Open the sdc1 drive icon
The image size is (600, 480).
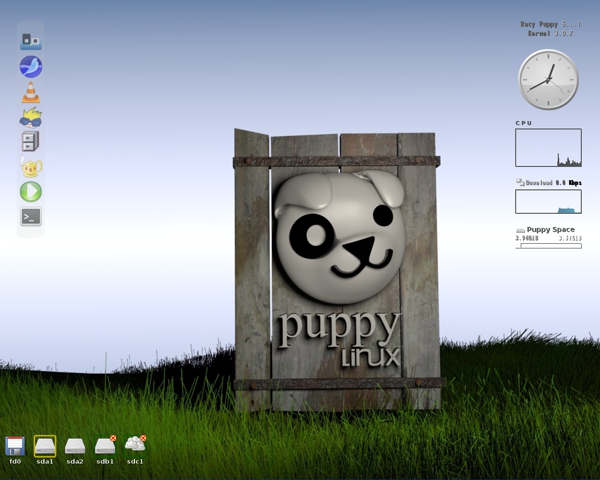point(135,444)
